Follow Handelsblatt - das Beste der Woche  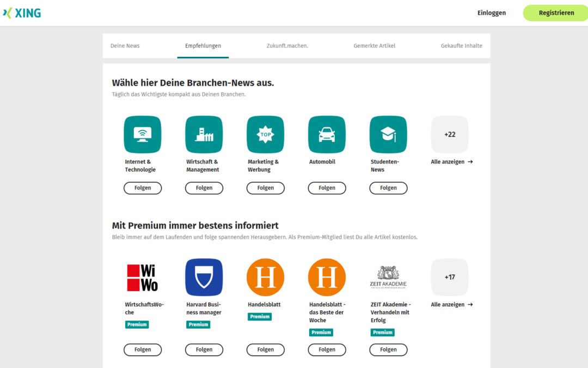coord(327,349)
